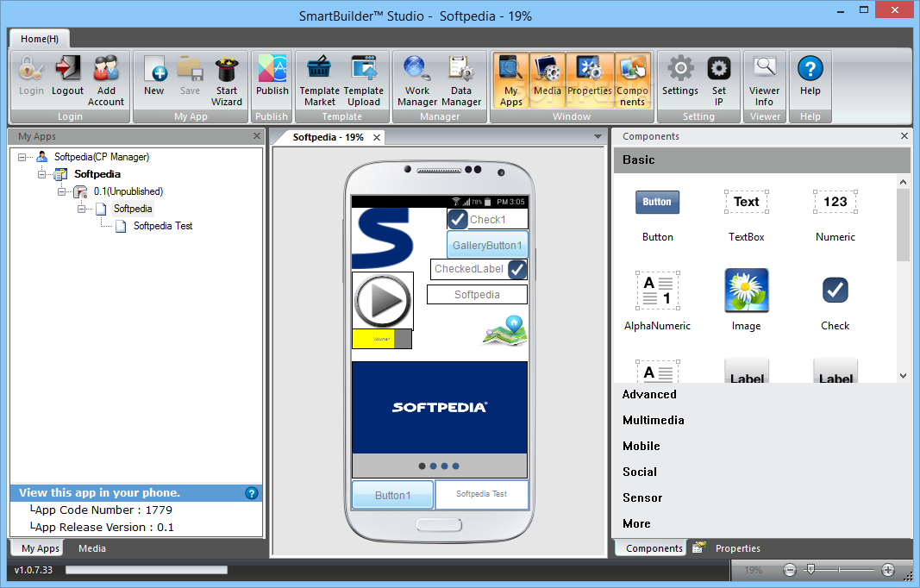The width and height of the screenshot is (920, 588).
Task: Select the Image component
Action: point(747,300)
